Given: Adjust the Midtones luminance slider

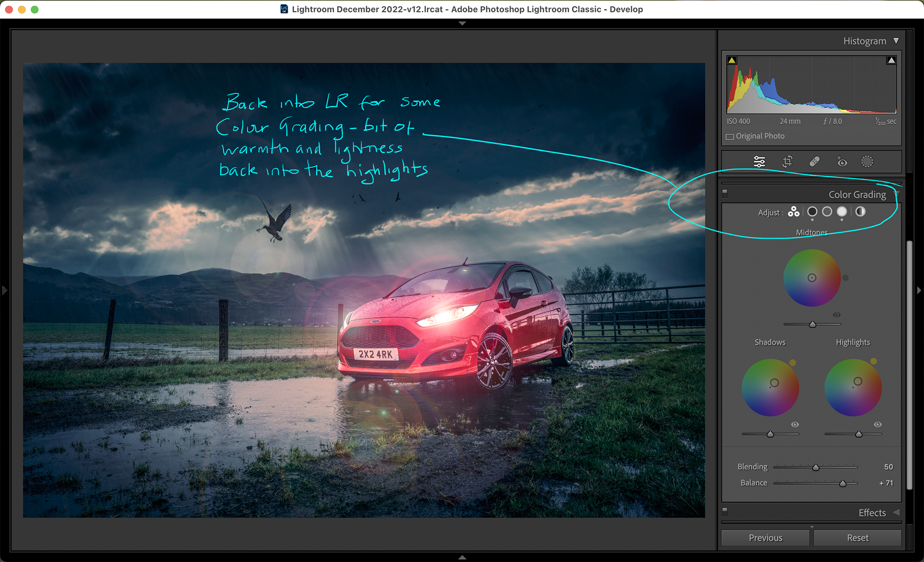Looking at the screenshot, I should tap(812, 324).
